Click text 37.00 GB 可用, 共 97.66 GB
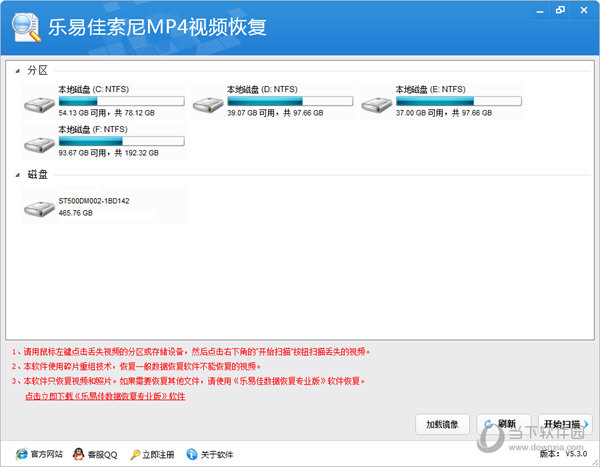The height and width of the screenshot is (467, 600). coord(444,113)
